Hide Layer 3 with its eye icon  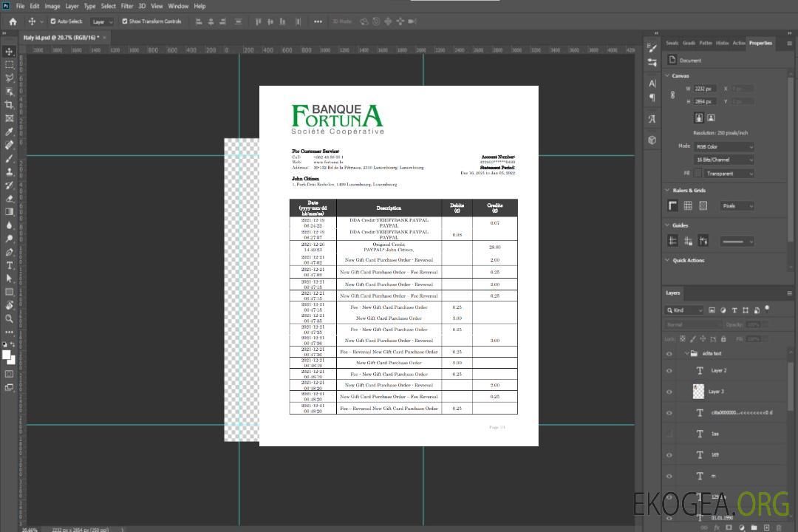(x=669, y=392)
